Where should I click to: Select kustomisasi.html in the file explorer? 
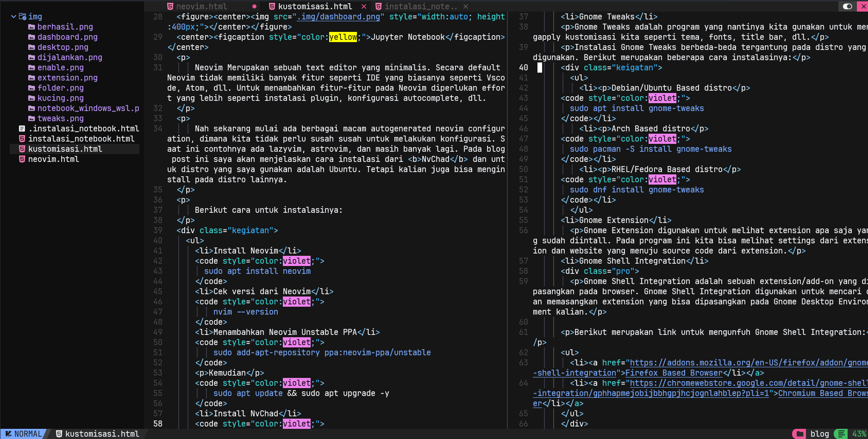click(x=65, y=148)
